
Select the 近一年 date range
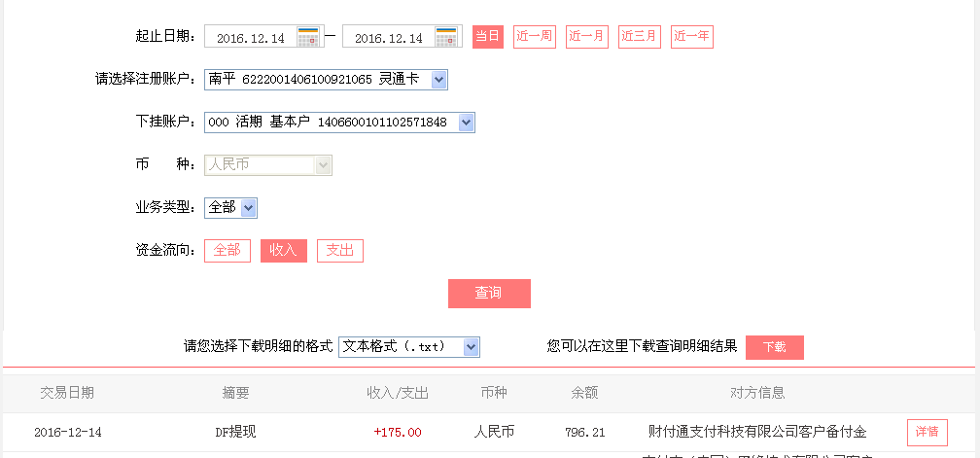[692, 37]
